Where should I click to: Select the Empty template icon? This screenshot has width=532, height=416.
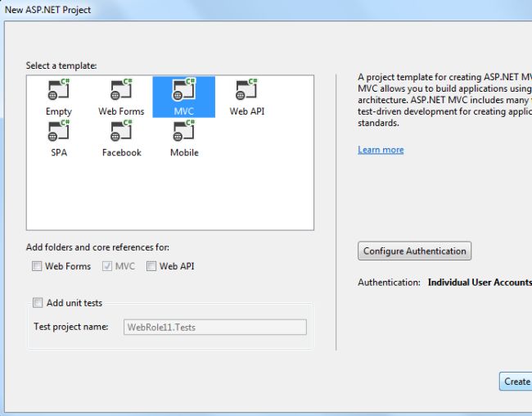pos(59,89)
